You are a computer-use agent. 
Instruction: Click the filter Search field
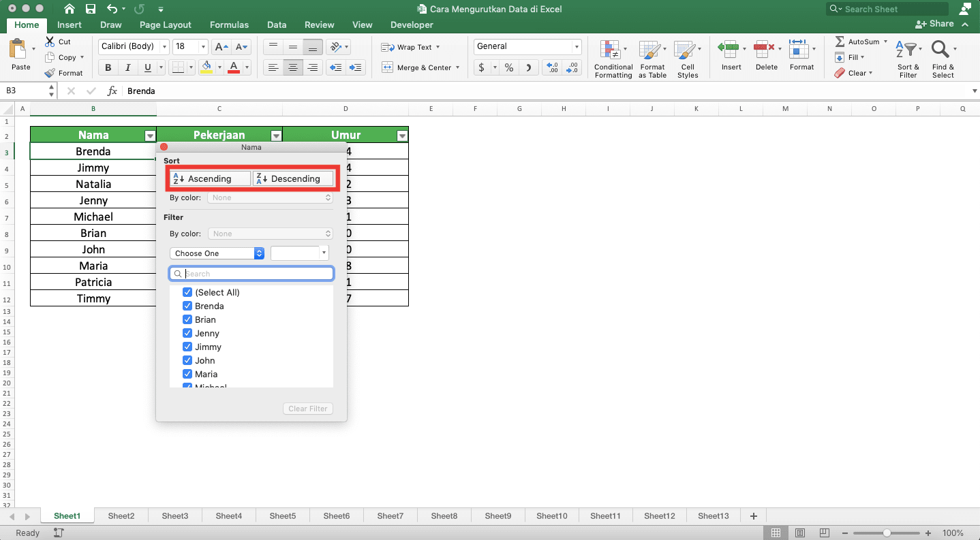pyautogui.click(x=251, y=274)
